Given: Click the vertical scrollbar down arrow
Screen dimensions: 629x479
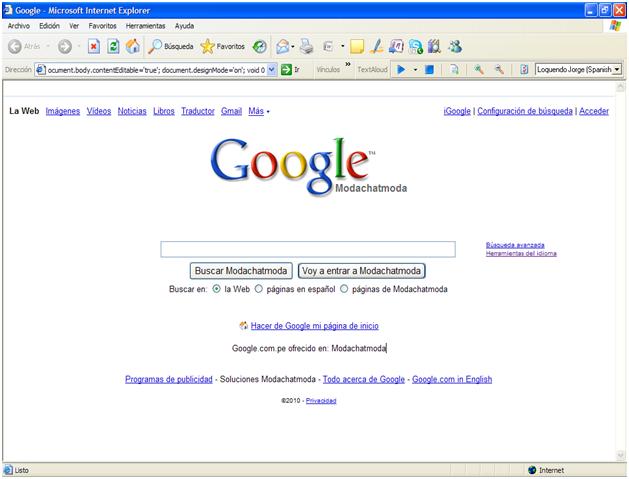Looking at the screenshot, I should coord(621,455).
